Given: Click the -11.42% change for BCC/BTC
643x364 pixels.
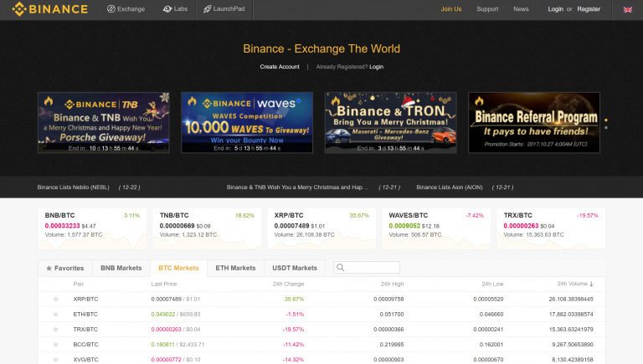Looking at the screenshot, I should pos(293,345).
